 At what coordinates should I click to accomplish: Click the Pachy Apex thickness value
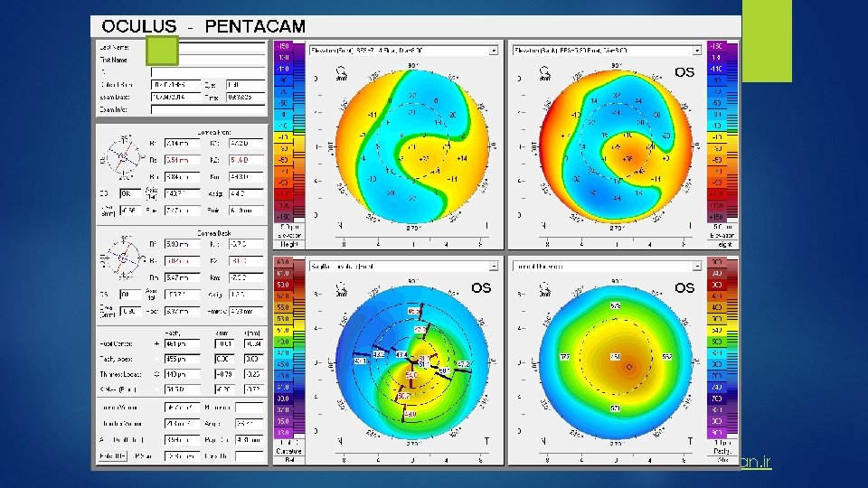182,359
